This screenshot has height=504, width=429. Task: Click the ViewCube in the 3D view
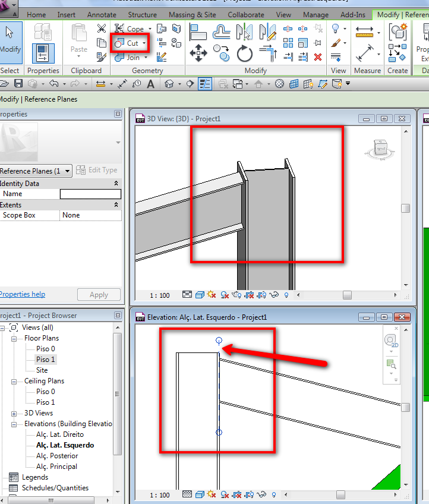[x=380, y=149]
